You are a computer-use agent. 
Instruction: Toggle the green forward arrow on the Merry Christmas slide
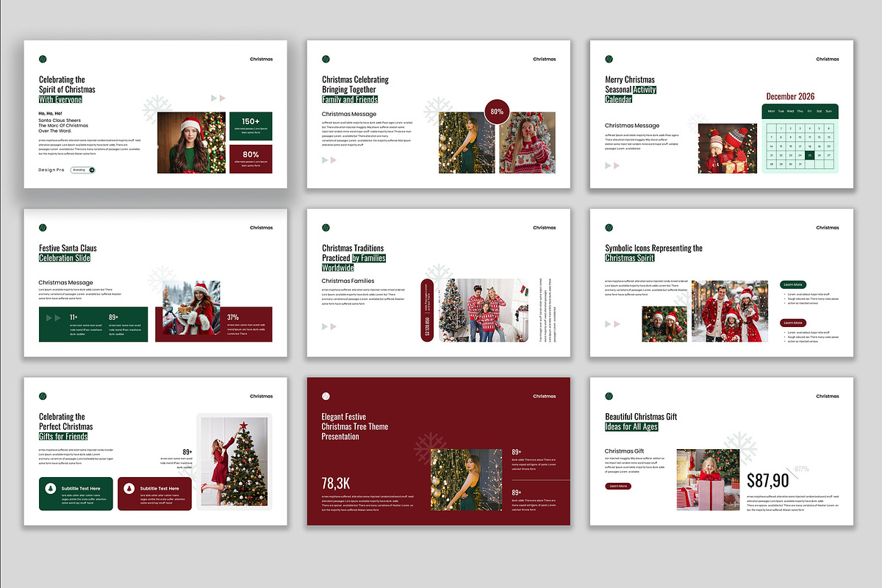point(607,165)
